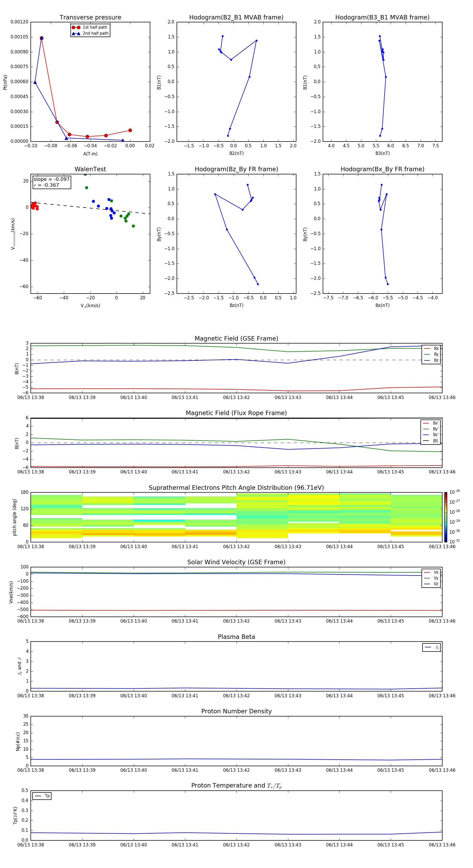The image size is (473, 868).
Task: Select "Bx'" in the Flux Rope legend
Action: [x=431, y=423]
